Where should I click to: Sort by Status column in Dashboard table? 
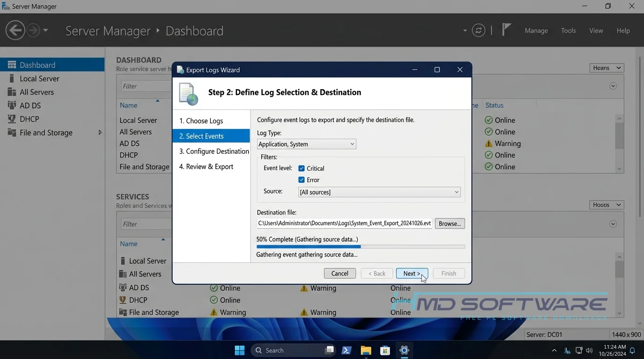[x=494, y=105]
